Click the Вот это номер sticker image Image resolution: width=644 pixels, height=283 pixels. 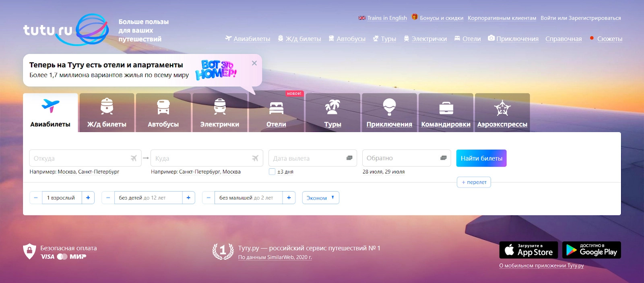pos(216,70)
